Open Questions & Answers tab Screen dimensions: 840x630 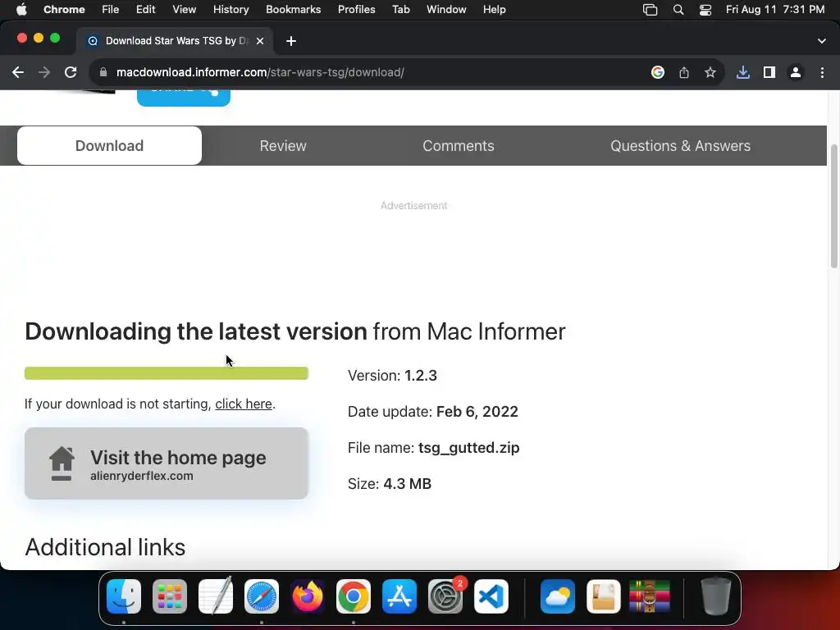680,146
